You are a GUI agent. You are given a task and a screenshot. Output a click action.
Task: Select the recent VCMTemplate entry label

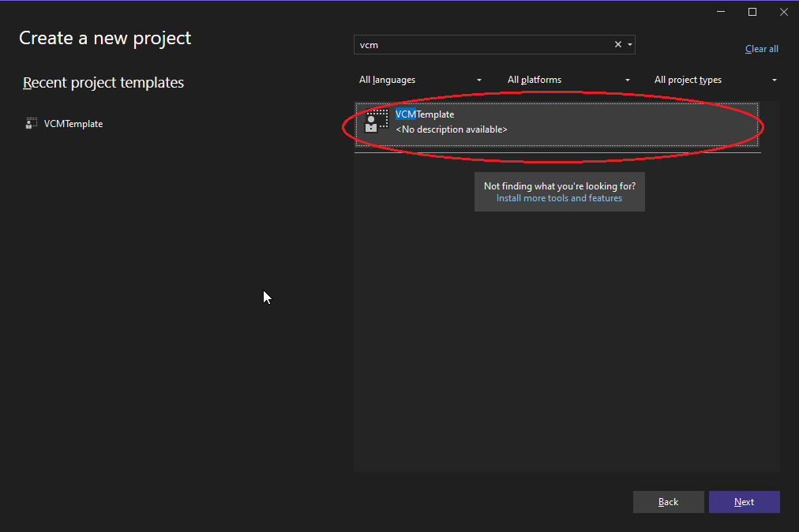point(73,124)
